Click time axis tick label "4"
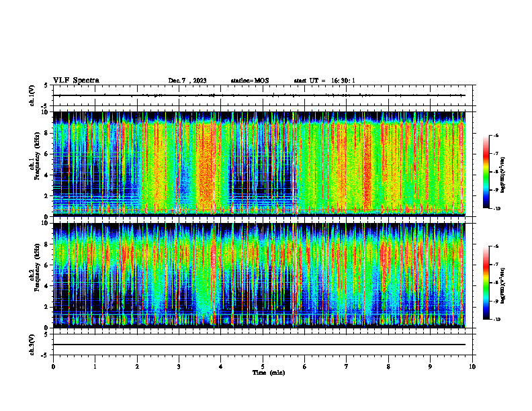Image resolution: width=532 pixels, height=411 pixels. pos(221,367)
